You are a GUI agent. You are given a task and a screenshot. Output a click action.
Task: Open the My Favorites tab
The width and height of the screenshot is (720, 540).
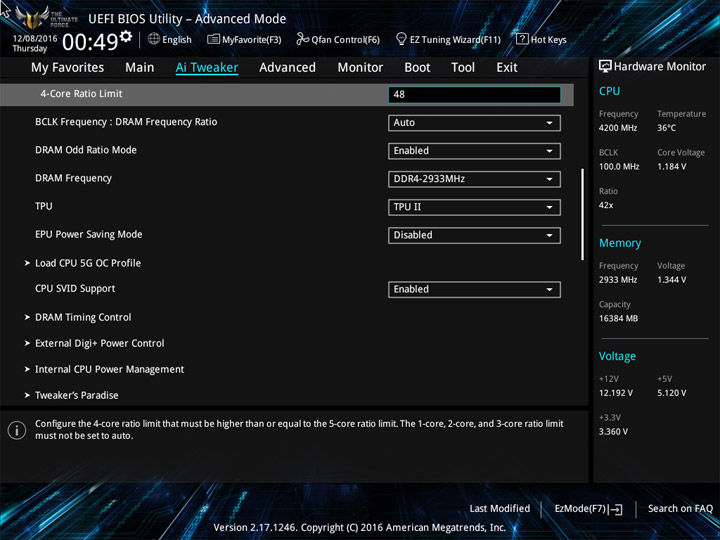[x=68, y=68]
